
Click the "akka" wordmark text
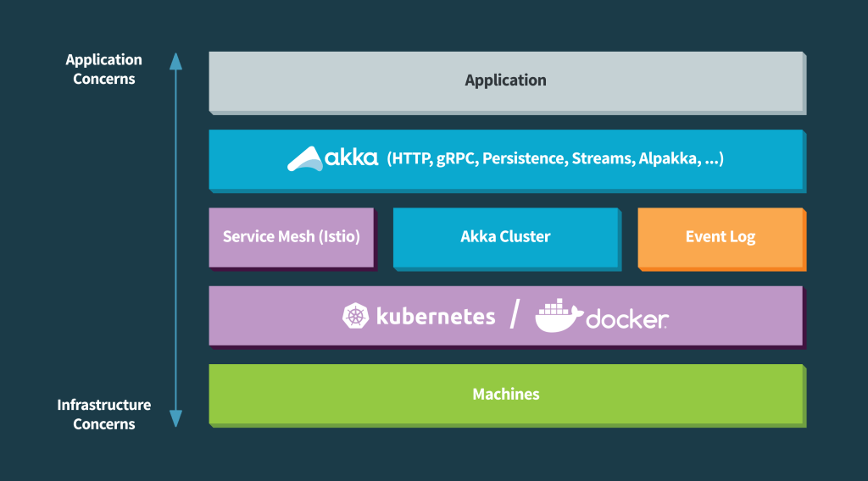[352, 158]
